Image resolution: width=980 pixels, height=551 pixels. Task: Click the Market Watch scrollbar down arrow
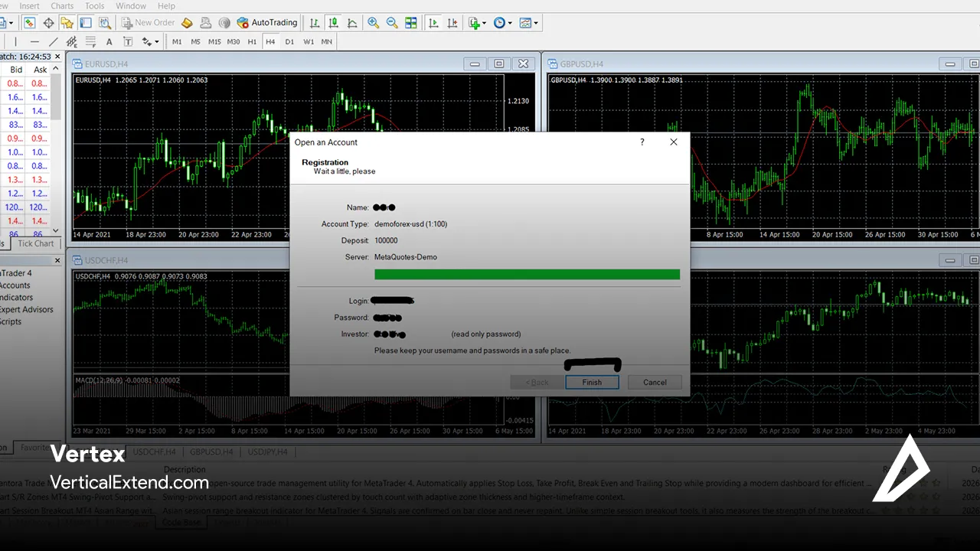(x=56, y=230)
